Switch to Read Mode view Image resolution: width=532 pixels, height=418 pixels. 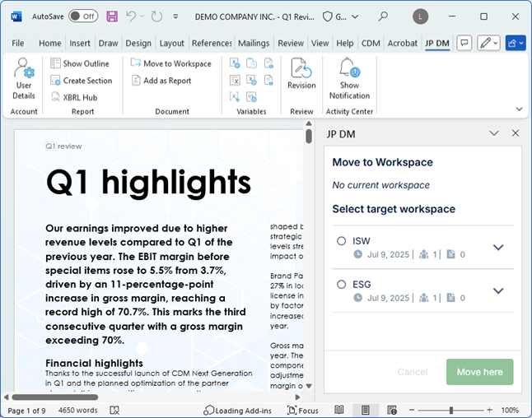[339, 411]
